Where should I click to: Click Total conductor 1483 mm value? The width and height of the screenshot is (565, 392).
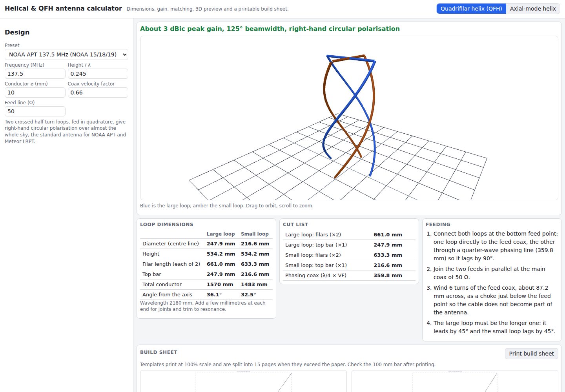tap(254, 284)
